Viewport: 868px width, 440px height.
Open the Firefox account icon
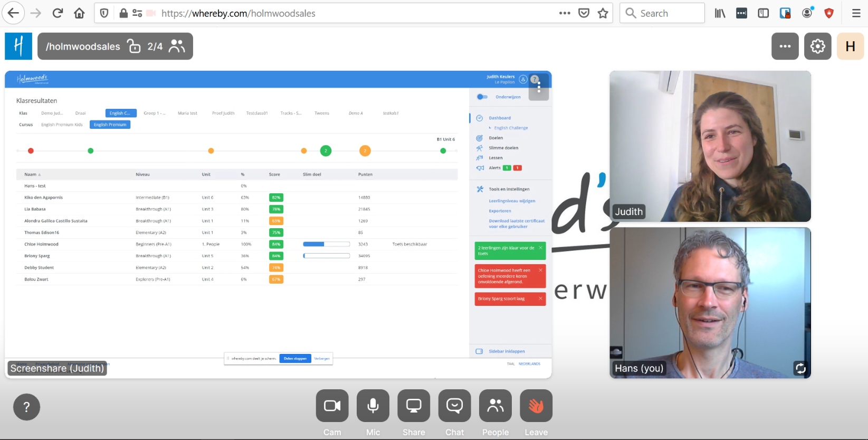click(807, 13)
